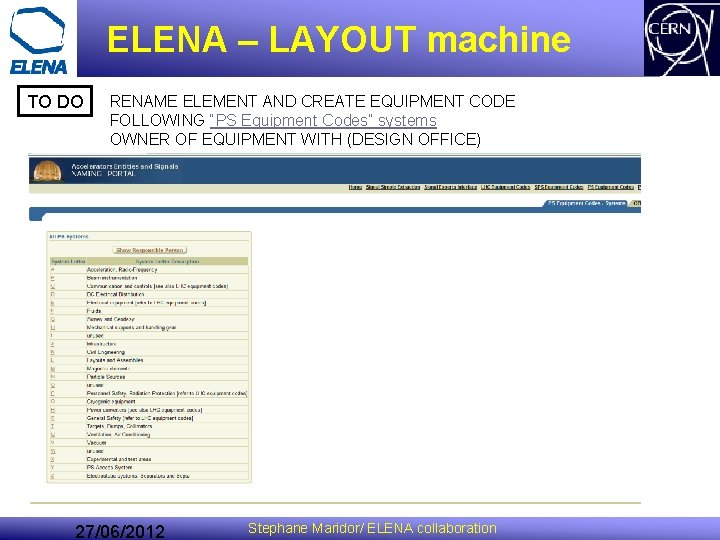Open system letter V link
This screenshot has height=540, width=720.
click(52, 443)
